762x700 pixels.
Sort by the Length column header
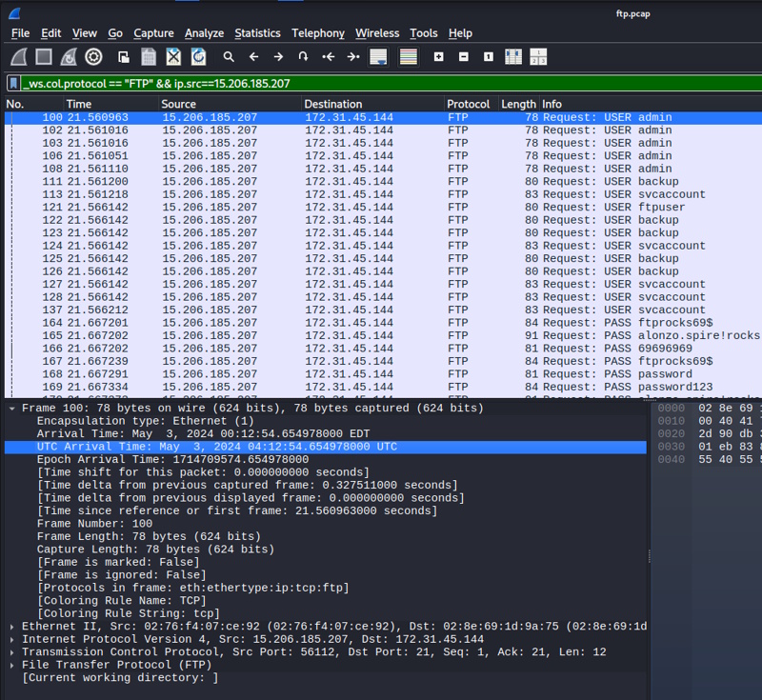tap(519, 104)
